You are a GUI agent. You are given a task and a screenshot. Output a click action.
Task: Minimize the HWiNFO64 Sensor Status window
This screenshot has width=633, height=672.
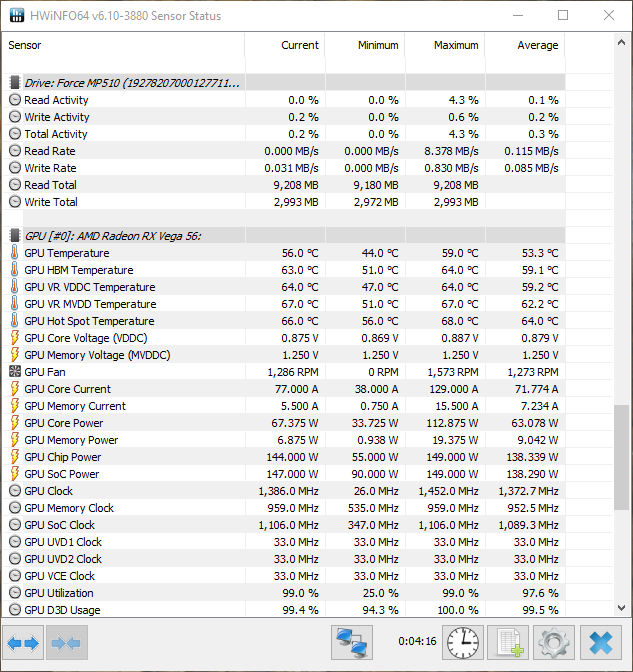[518, 15]
